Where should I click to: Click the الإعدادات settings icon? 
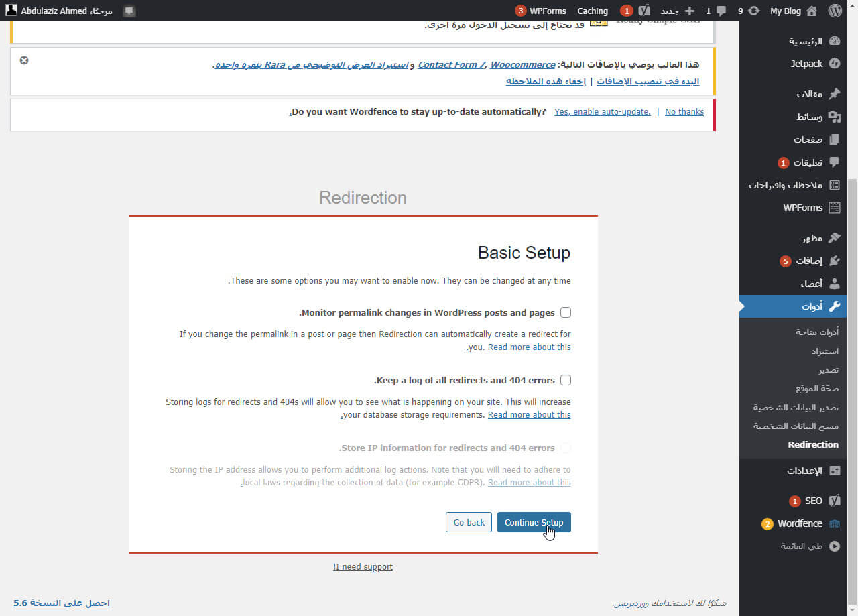coord(835,471)
